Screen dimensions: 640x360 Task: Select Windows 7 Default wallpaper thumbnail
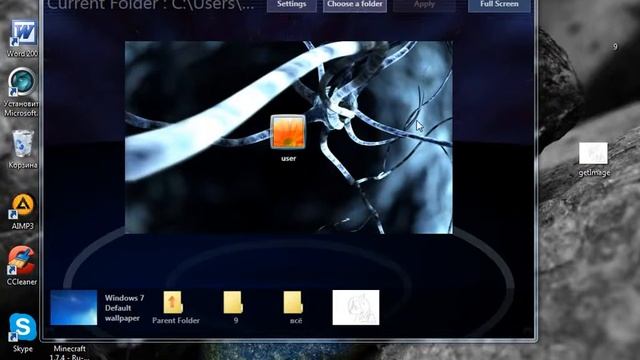click(73, 307)
